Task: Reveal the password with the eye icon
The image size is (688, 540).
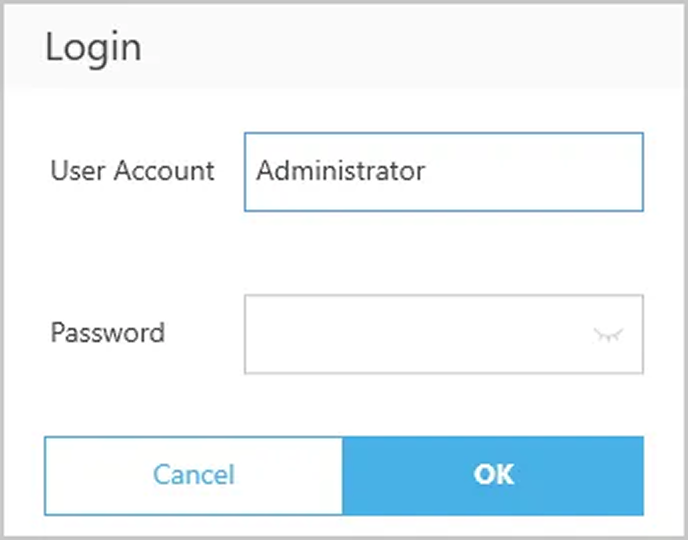Action: click(608, 335)
